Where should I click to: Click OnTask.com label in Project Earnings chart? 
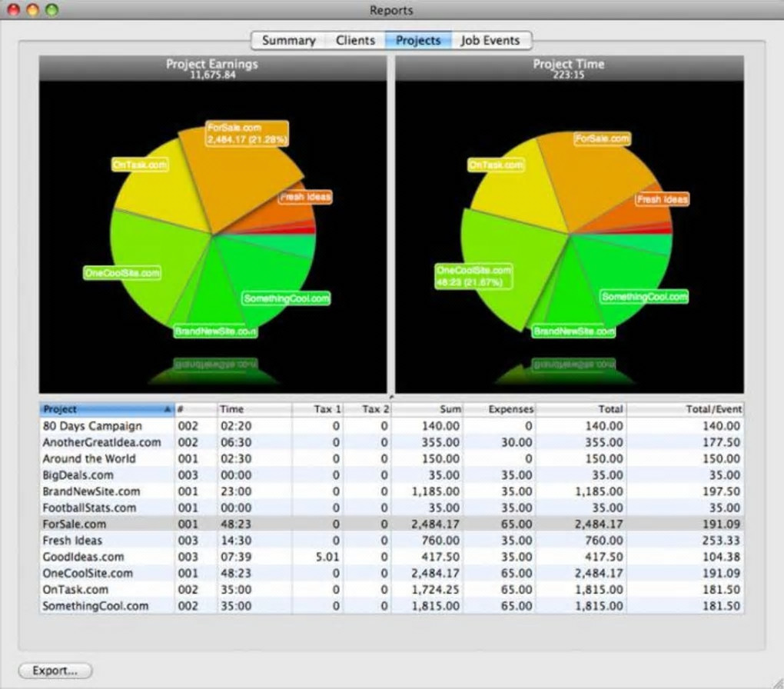click(x=140, y=165)
